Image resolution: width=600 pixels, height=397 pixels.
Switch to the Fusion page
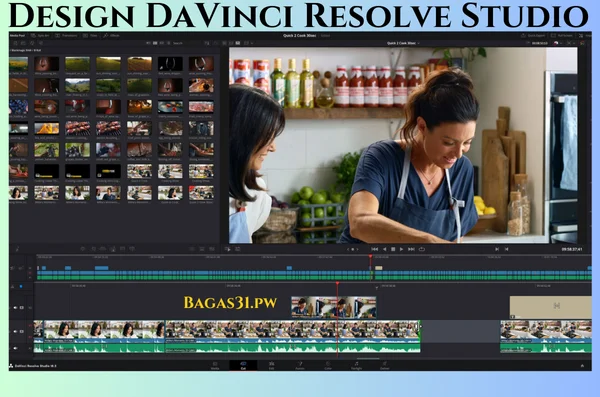pyautogui.click(x=300, y=366)
